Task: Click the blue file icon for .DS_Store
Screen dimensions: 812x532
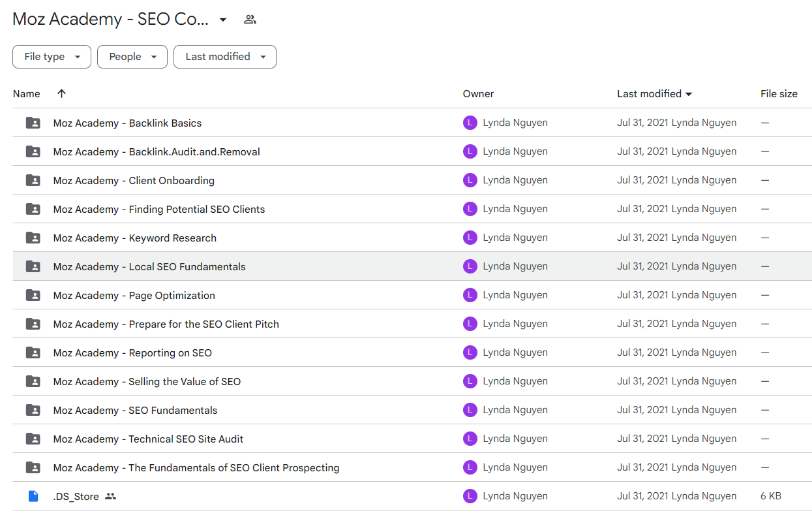Action: [33, 496]
